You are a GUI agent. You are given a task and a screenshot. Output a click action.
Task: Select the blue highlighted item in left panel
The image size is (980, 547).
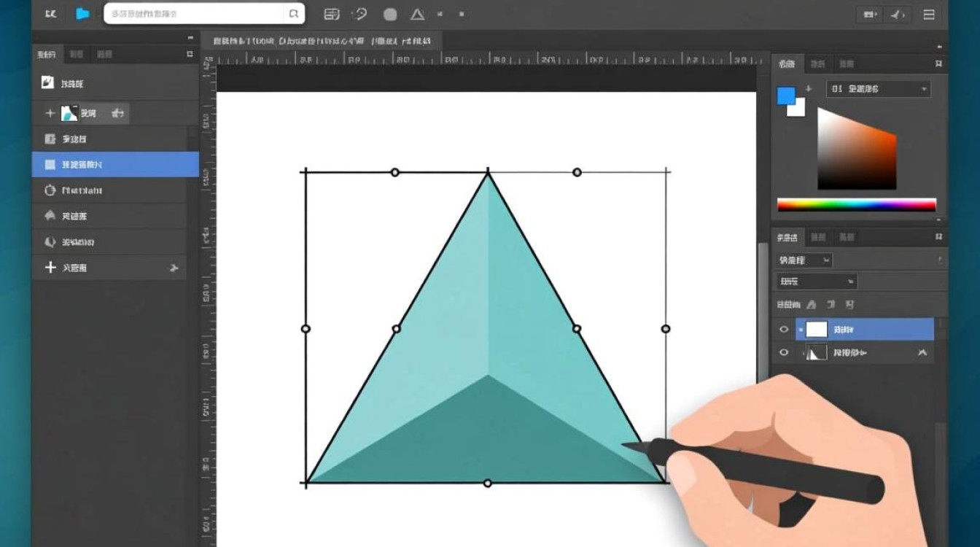pos(115,165)
